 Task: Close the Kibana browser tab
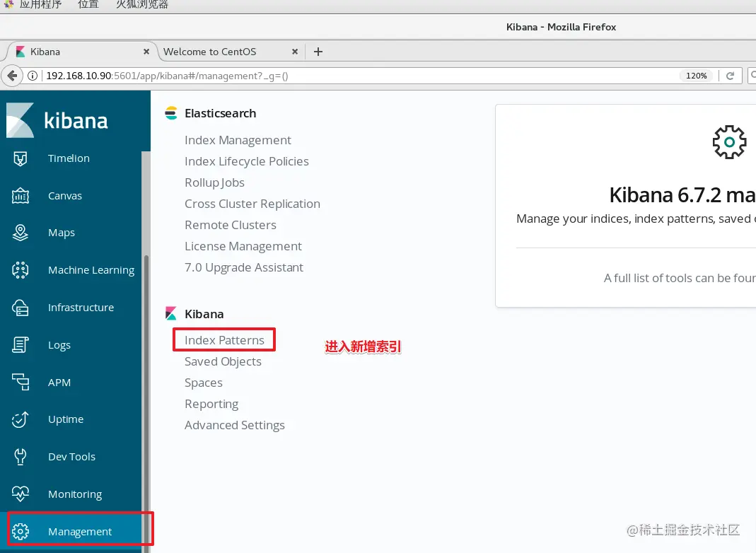coord(146,52)
